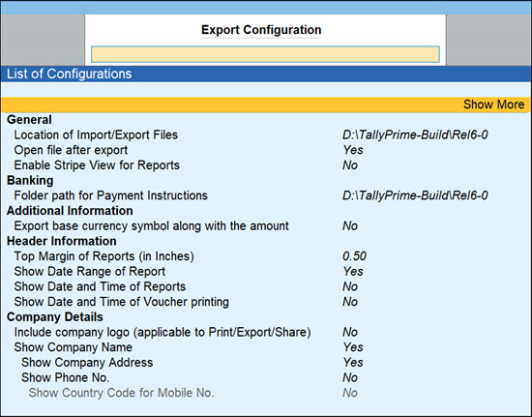Click the Export Configuration search field

pos(265,54)
